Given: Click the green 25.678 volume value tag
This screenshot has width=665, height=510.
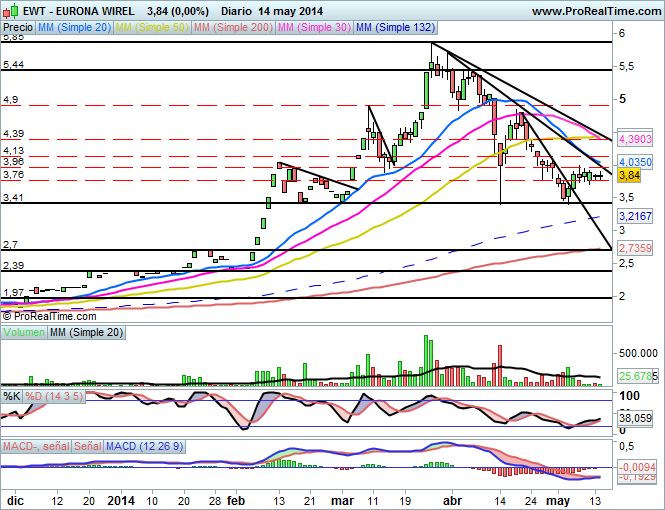Looking at the screenshot, I should coord(636,376).
